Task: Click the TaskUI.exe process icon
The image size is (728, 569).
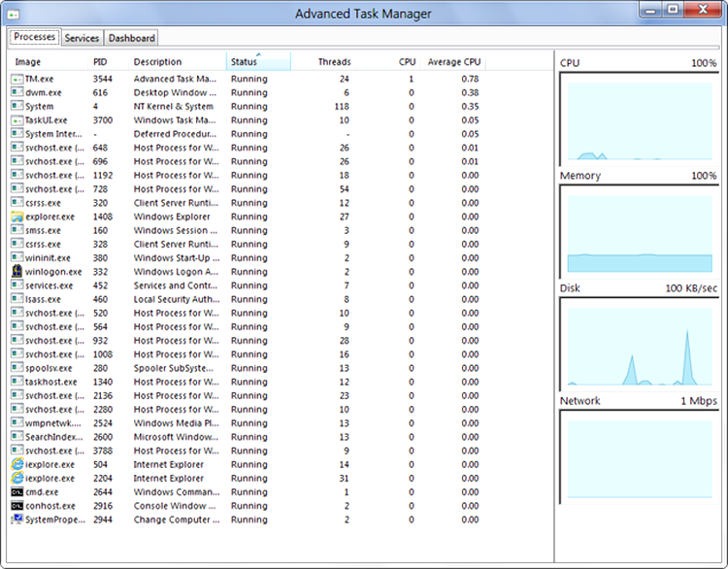Action: (17, 120)
